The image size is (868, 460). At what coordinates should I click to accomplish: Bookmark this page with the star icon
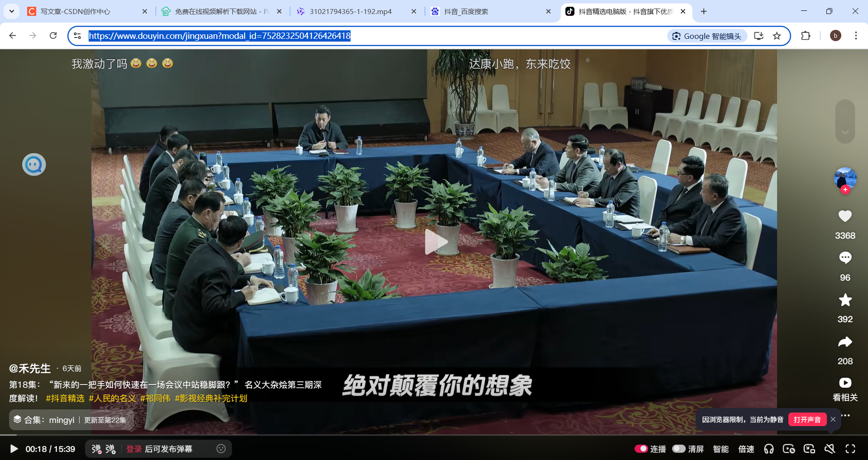777,36
